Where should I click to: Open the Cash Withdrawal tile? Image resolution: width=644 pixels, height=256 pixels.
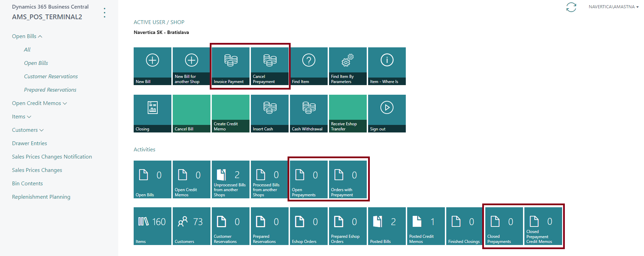(x=309, y=114)
